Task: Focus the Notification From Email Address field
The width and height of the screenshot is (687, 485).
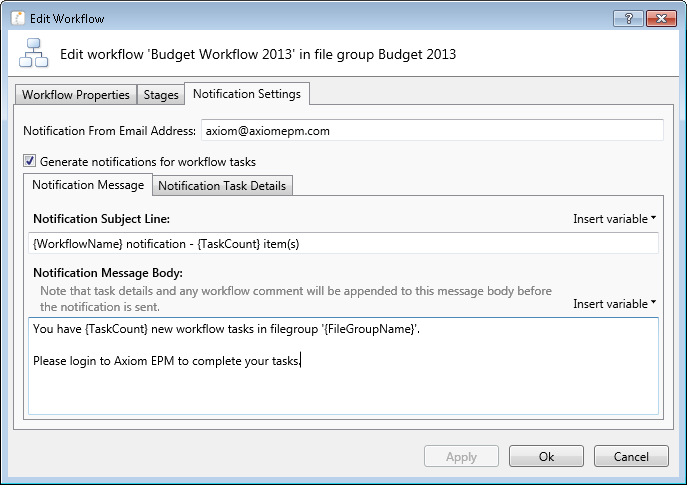Action: pyautogui.click(x=430, y=130)
